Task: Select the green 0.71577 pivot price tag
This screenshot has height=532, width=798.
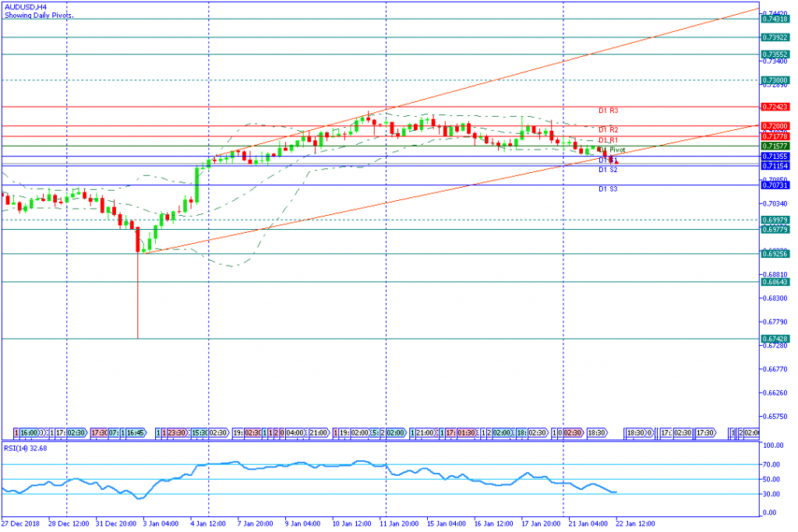Action: 774,146
